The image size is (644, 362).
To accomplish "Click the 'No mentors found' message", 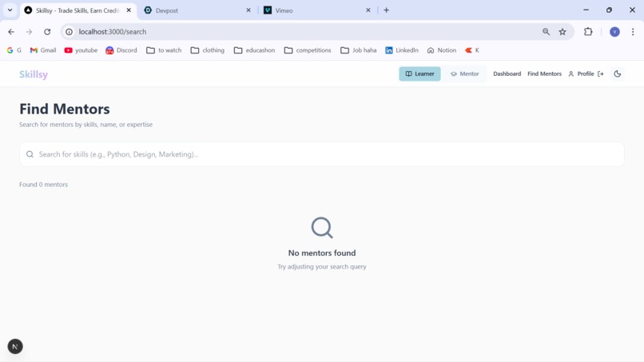I will click(321, 253).
